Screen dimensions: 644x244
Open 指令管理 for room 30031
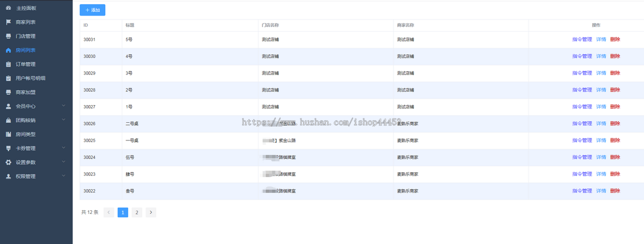[582, 39]
